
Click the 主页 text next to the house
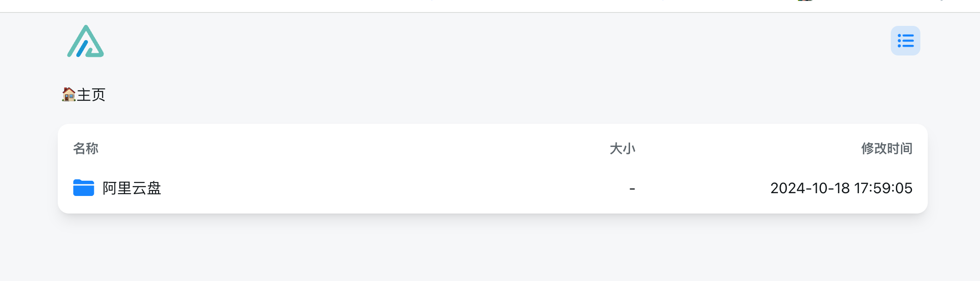[x=91, y=94]
